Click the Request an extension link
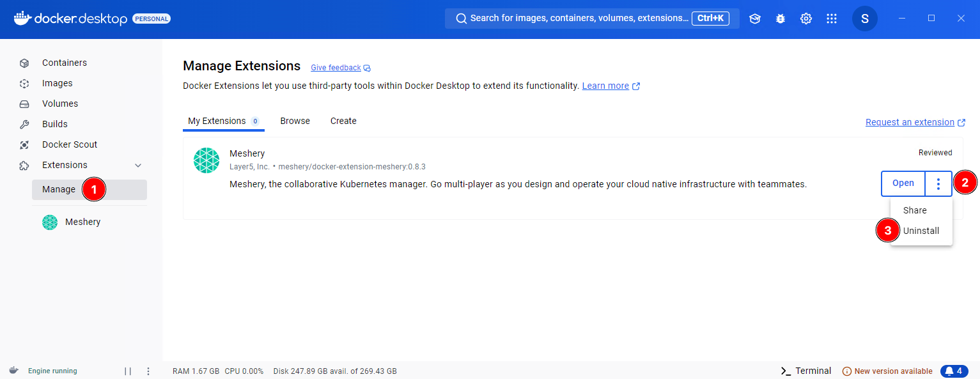Screen dimensions: 980x379 point(910,121)
